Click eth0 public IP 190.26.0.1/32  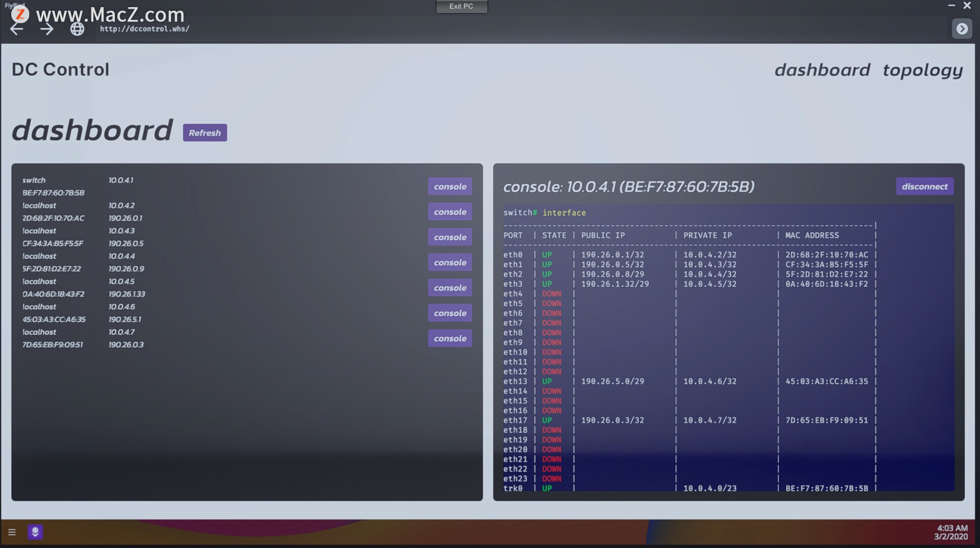click(612, 255)
